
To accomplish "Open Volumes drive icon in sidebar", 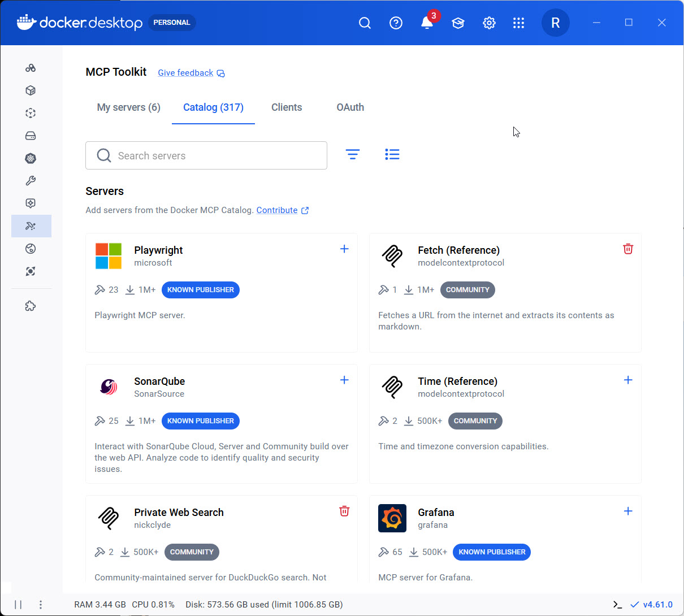I will (x=31, y=136).
